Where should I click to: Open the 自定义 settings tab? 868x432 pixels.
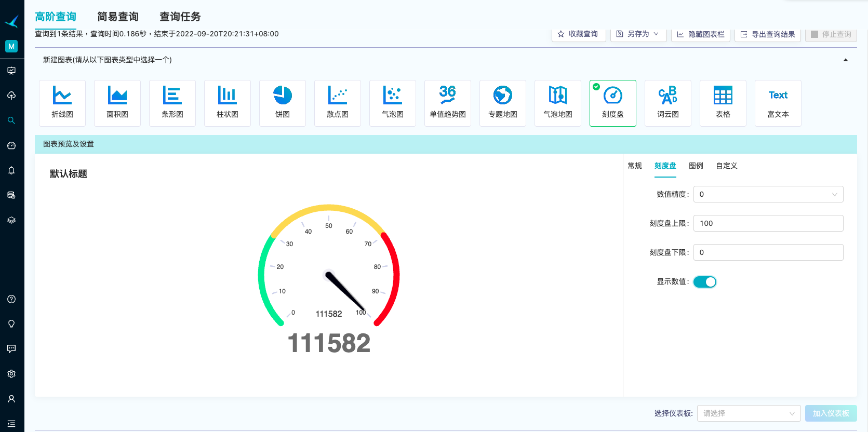tap(727, 166)
